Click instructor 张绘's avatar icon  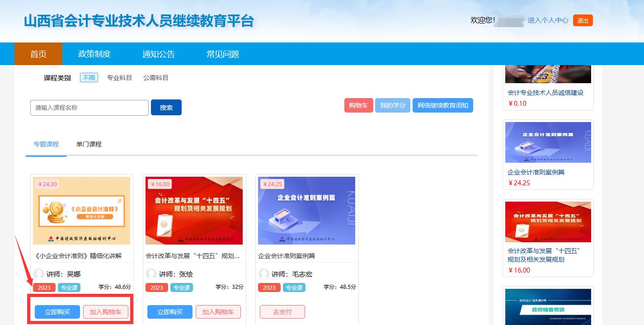[151, 274]
